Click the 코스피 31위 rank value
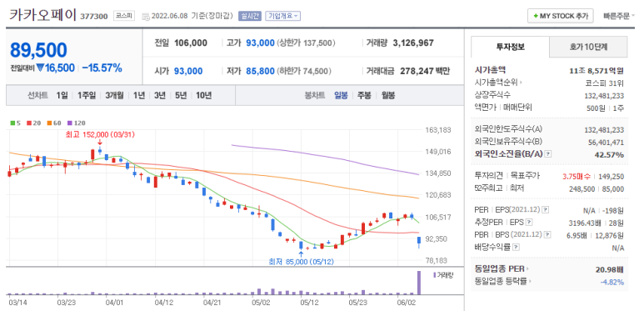Image resolution: width=644 pixels, height=311 pixels. pyautogui.click(x=605, y=83)
